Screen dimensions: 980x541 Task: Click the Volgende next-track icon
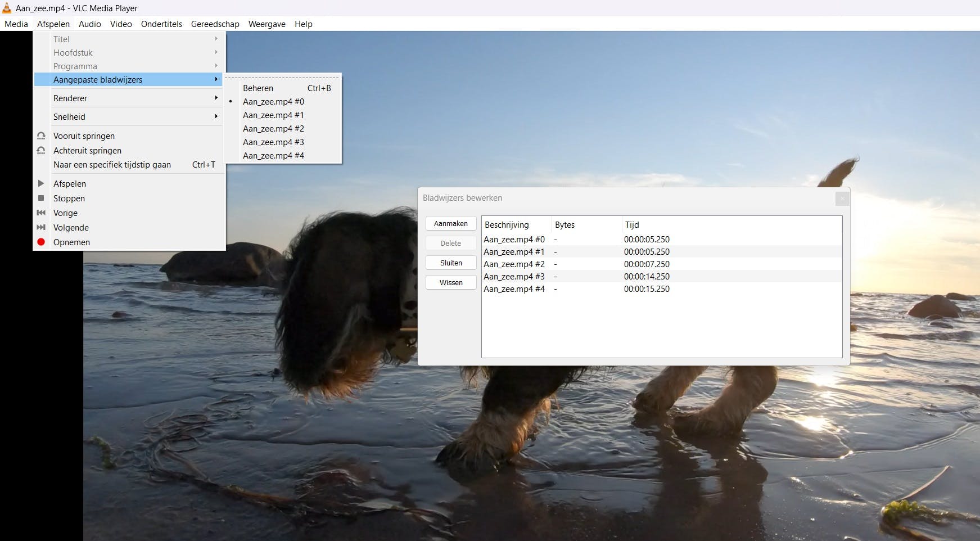pyautogui.click(x=41, y=227)
